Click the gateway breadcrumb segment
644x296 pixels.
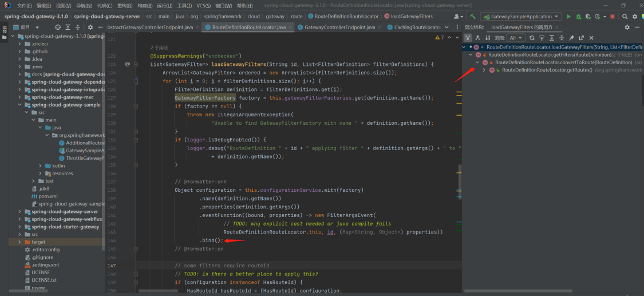(275, 17)
